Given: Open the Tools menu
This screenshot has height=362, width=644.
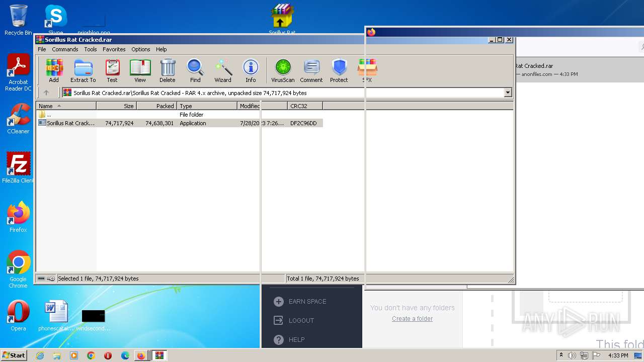Looking at the screenshot, I should (x=91, y=49).
